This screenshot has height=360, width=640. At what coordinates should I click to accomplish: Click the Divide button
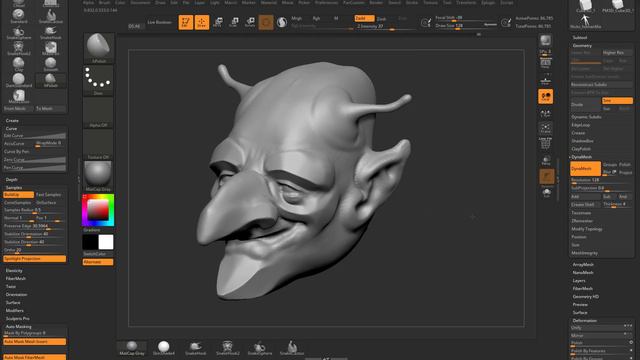click(x=585, y=104)
